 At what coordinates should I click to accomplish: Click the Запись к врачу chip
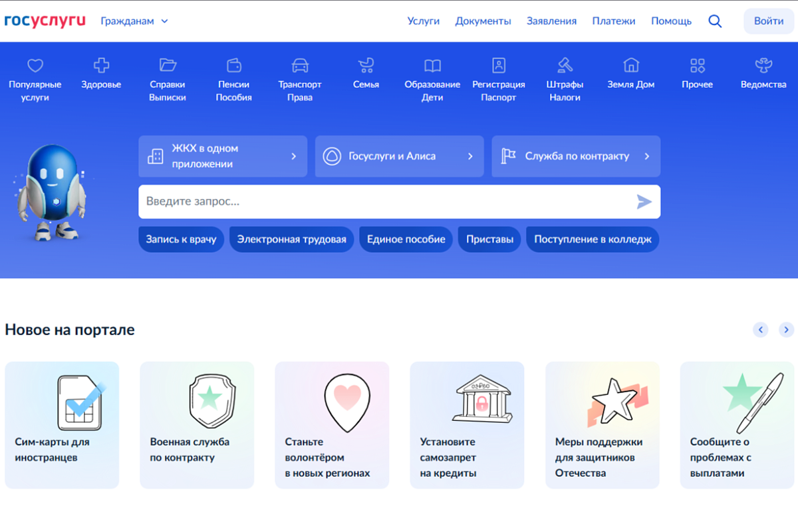coord(181,239)
